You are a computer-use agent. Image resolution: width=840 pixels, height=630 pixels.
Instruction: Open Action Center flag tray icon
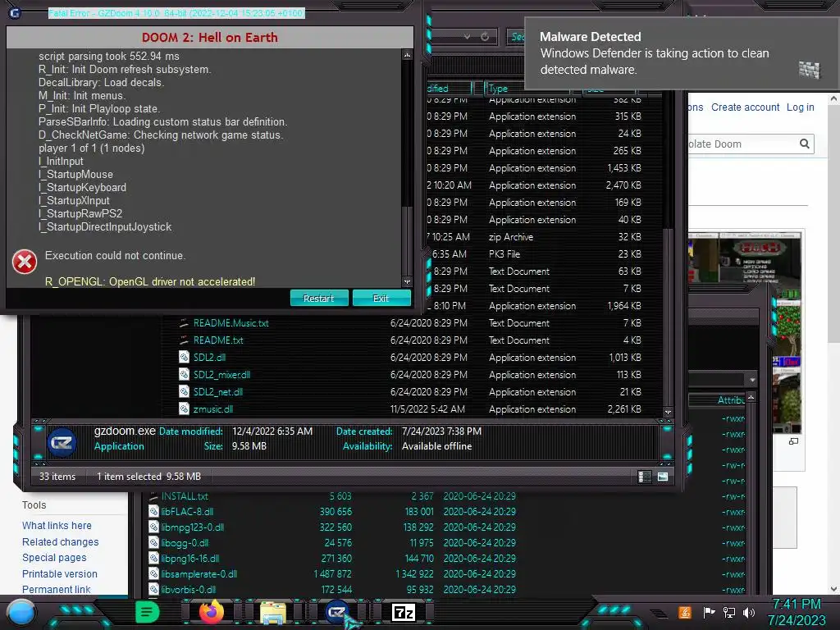(709, 612)
